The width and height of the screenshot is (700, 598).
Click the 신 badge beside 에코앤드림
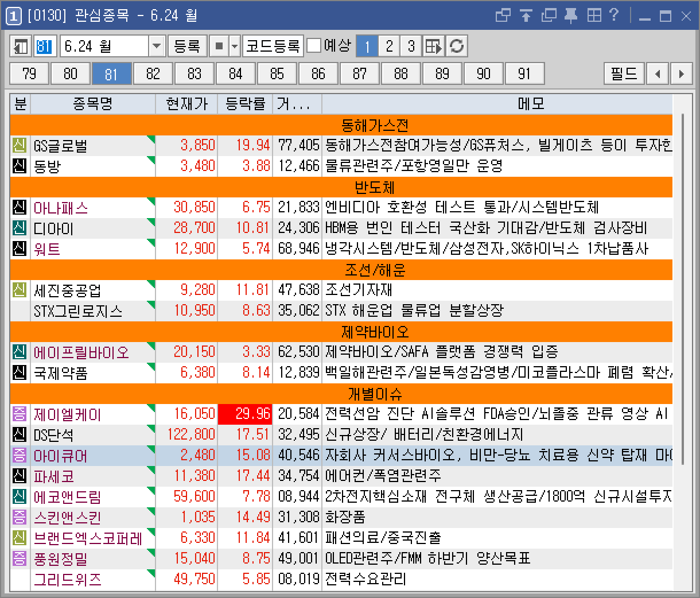20,496
